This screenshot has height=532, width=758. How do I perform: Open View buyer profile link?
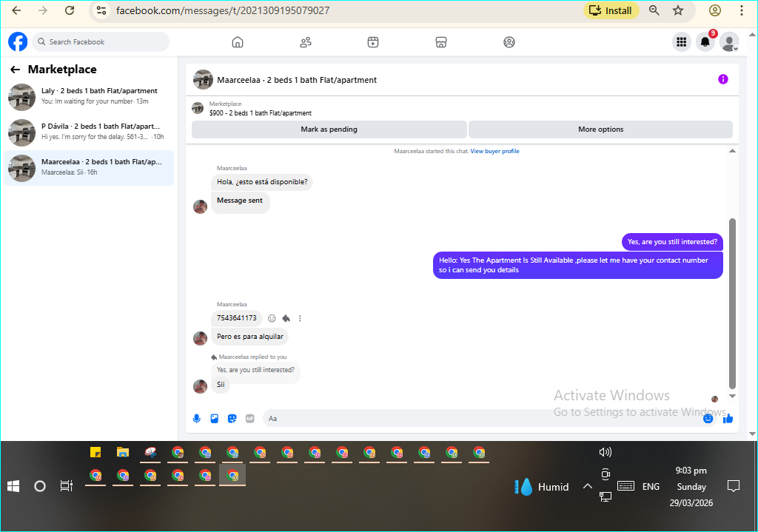pyautogui.click(x=495, y=151)
